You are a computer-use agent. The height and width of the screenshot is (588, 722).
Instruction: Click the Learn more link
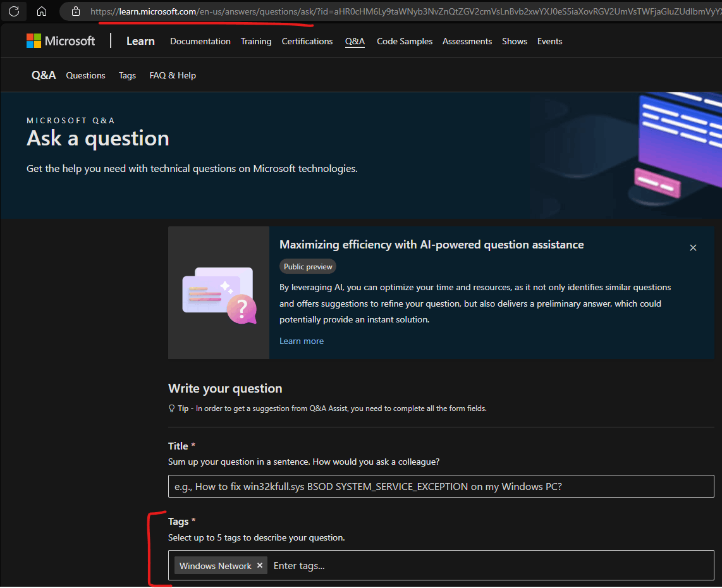302,341
